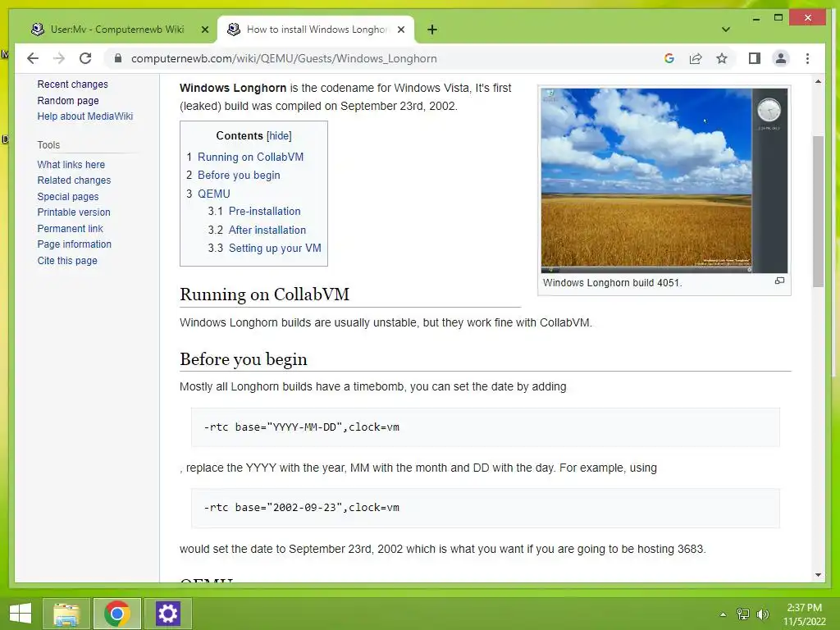The height and width of the screenshot is (630, 840).
Task: Click the address bar URL
Action: coord(284,58)
